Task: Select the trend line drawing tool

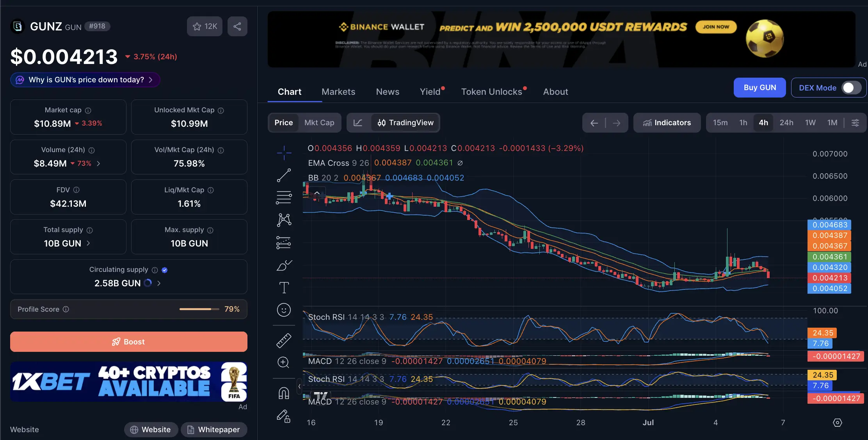Action: pos(284,175)
